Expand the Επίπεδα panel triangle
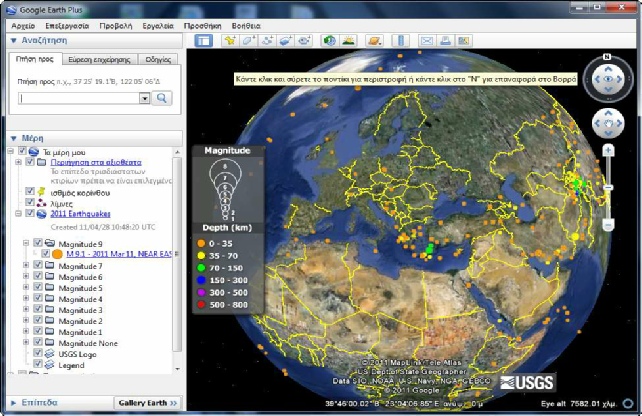Screen dimensions: 642x416 point(14,403)
